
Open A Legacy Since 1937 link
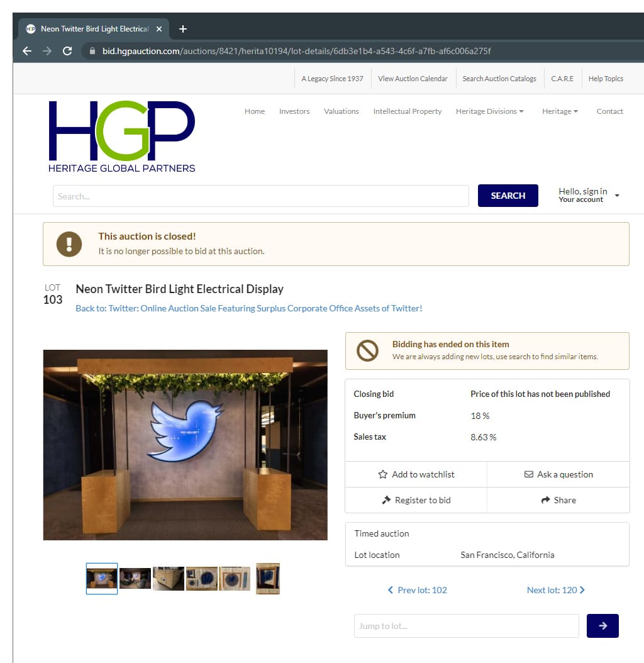pyautogui.click(x=332, y=79)
